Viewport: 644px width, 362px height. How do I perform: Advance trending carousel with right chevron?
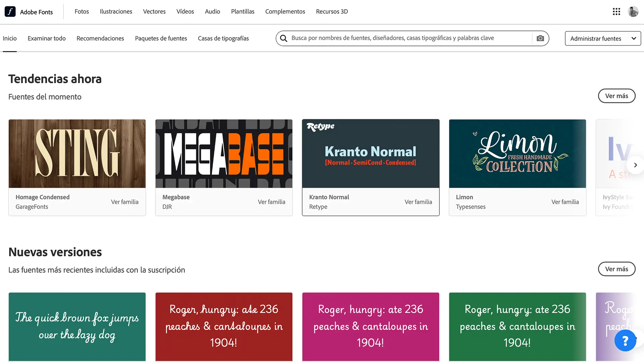(635, 165)
